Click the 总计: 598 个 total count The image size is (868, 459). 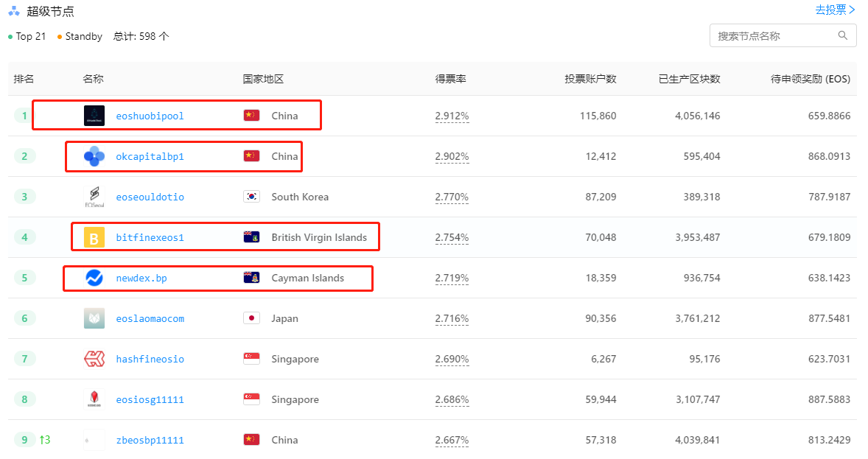click(141, 37)
